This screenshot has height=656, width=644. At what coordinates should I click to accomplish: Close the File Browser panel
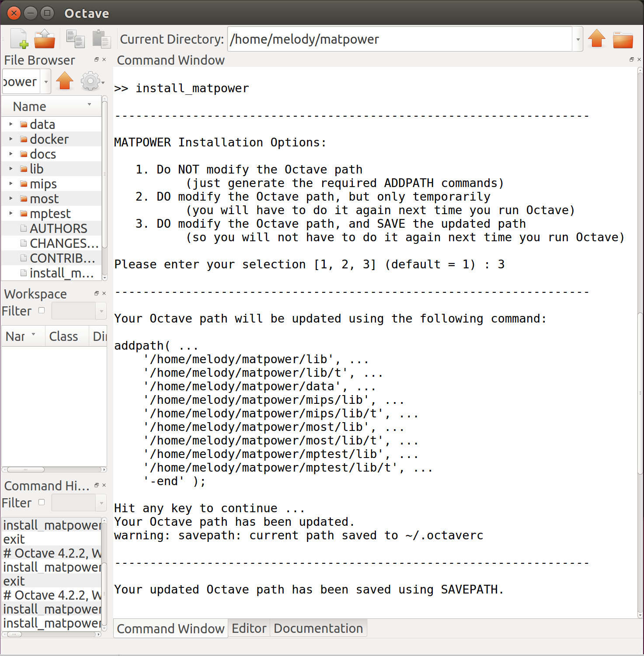(x=104, y=59)
